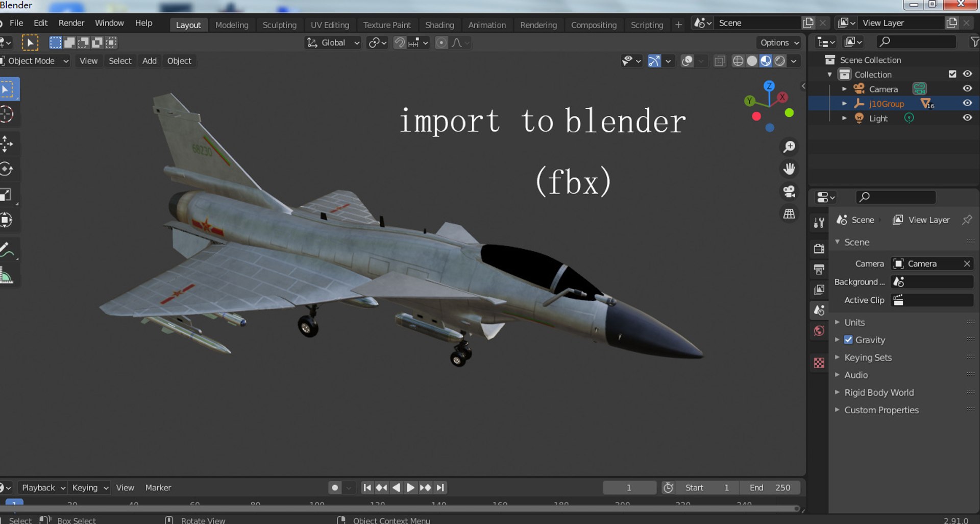This screenshot has width=980, height=524.
Task: Expand the Light tree item
Action: pos(844,118)
